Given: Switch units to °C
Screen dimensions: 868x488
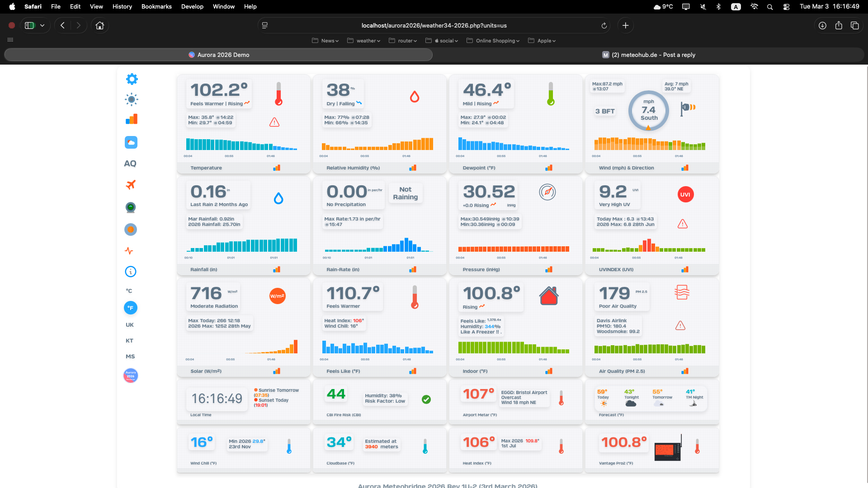Looking at the screenshot, I should [129, 291].
